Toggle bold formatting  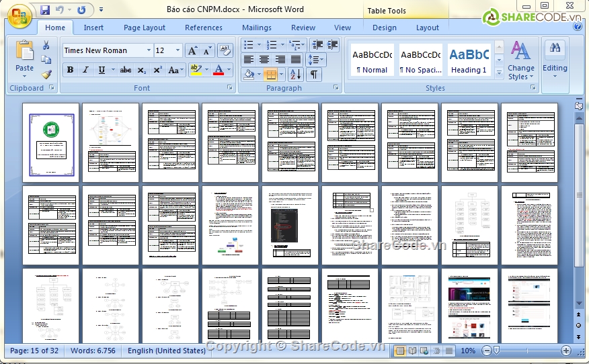pyautogui.click(x=70, y=70)
